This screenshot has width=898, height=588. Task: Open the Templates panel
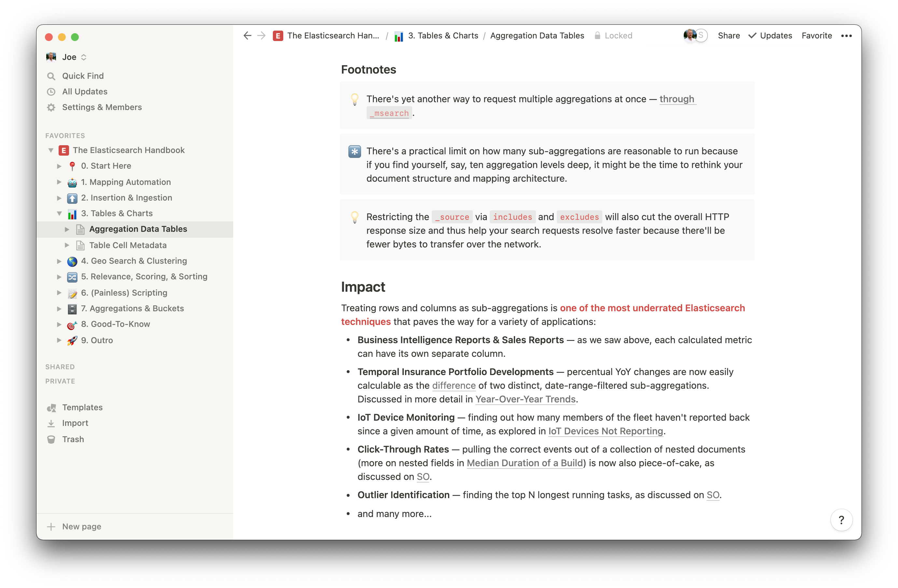[x=82, y=407]
